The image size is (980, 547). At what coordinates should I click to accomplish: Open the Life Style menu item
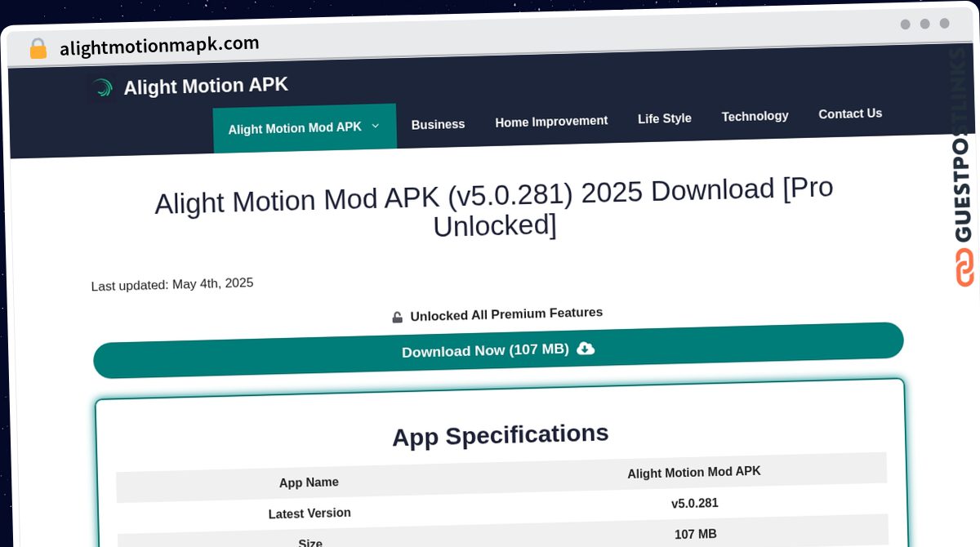(665, 118)
